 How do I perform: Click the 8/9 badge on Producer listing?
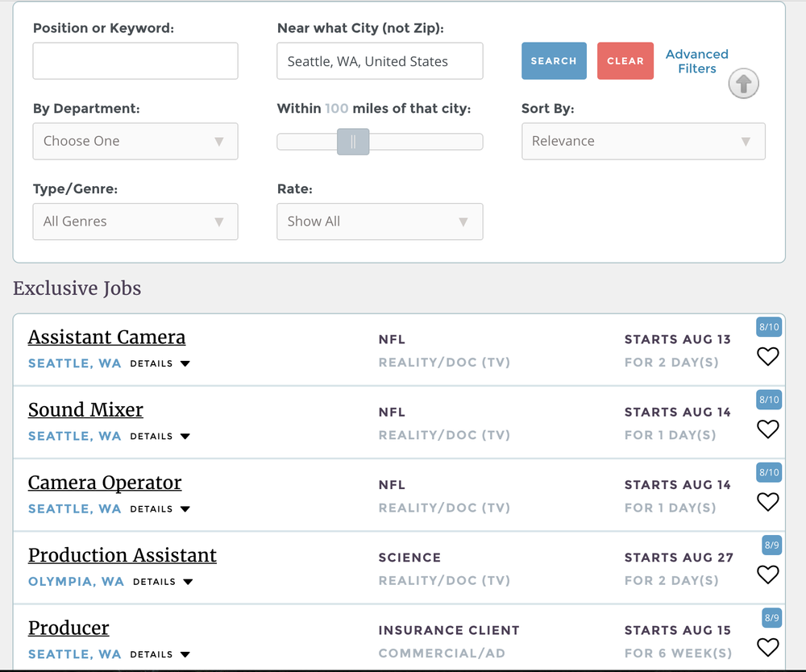[771, 617]
